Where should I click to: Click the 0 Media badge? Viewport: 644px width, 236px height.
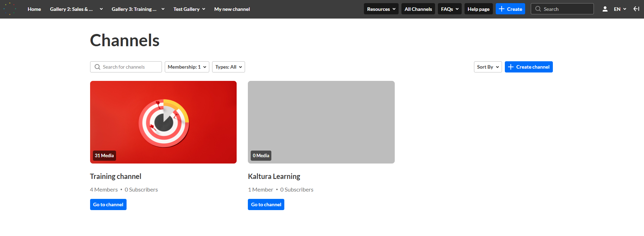[261, 155]
